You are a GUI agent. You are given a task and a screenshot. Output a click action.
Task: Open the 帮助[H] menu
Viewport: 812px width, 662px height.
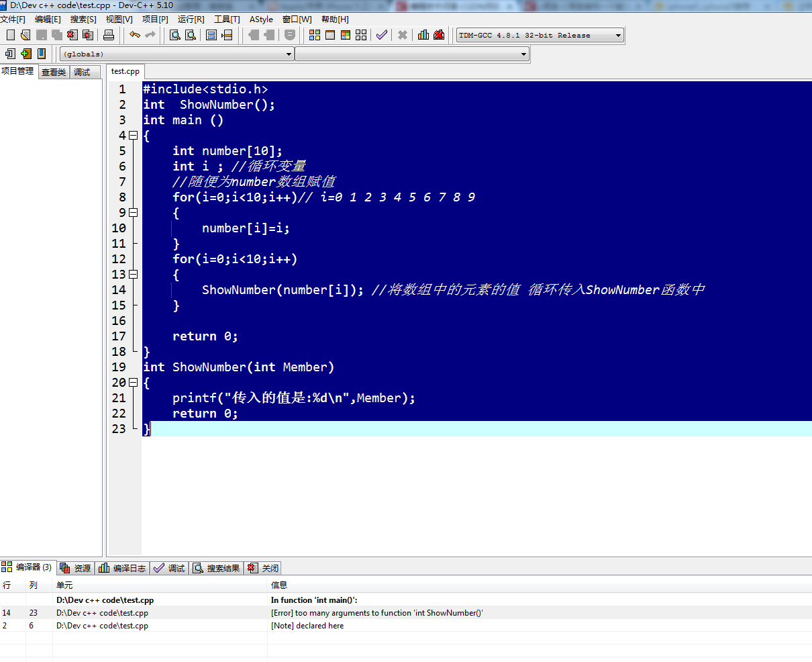335,19
